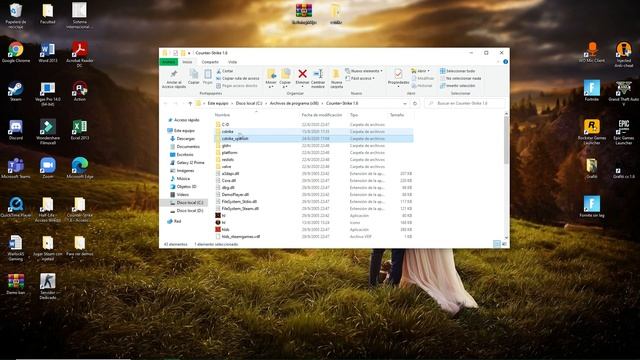Switch to details view icon in status bar
Viewport: 640px width, 360px height.
pos(496,244)
